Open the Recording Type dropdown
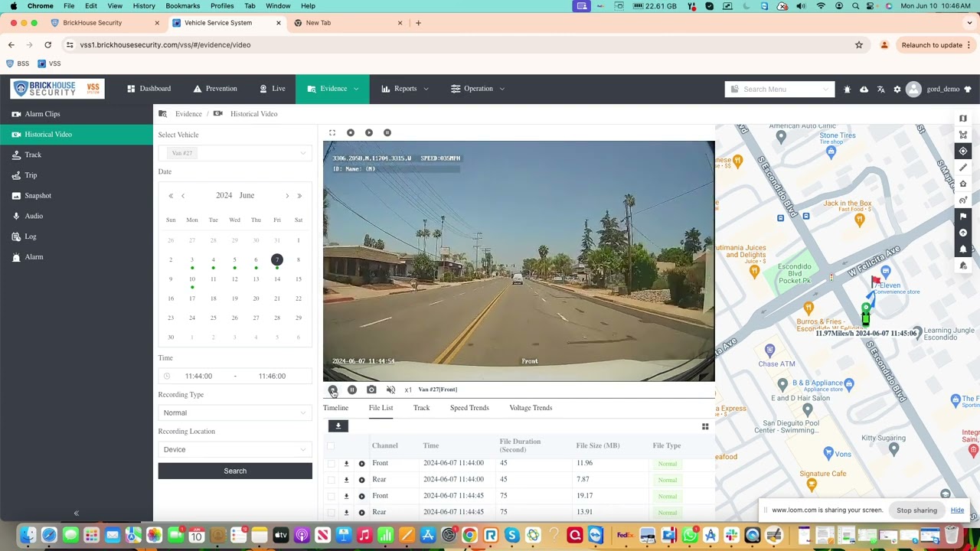This screenshot has height=551, width=980. coord(235,412)
